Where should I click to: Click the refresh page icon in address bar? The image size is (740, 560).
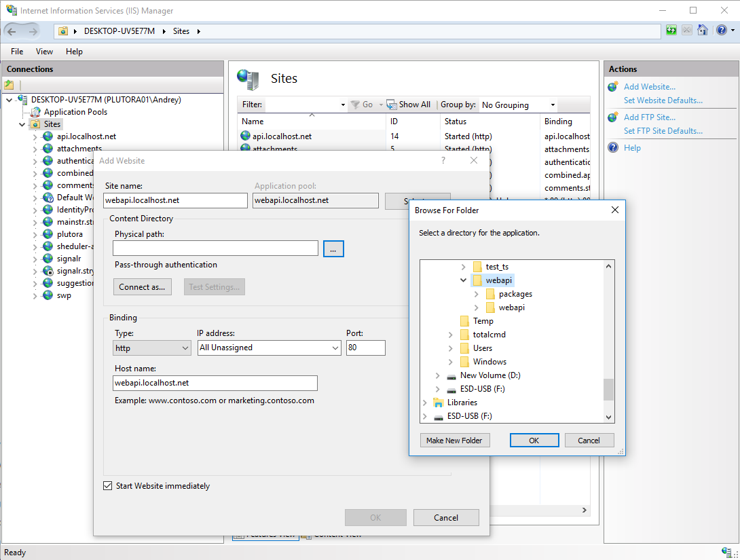pyautogui.click(x=671, y=31)
